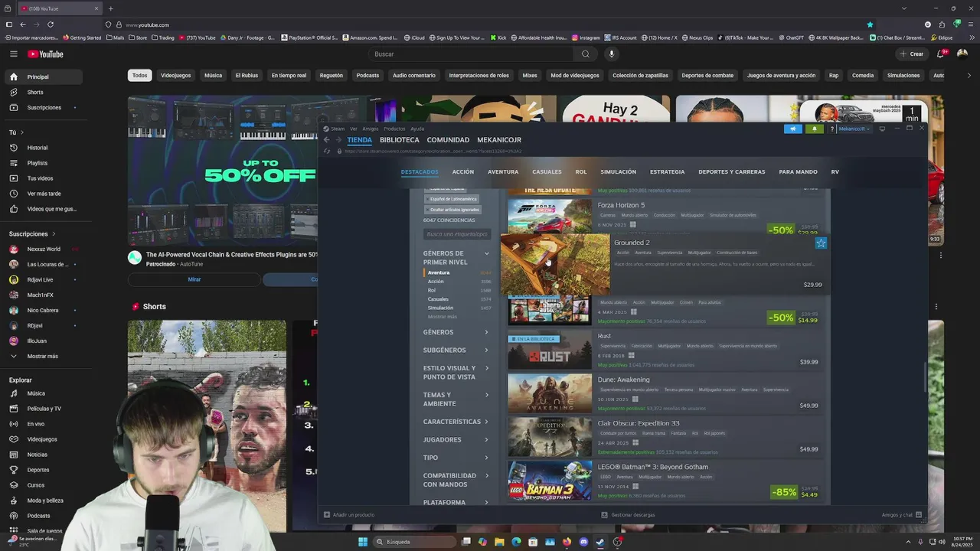Open Amigos y chat in Steam
The width and height of the screenshot is (980, 551).
coord(901,515)
